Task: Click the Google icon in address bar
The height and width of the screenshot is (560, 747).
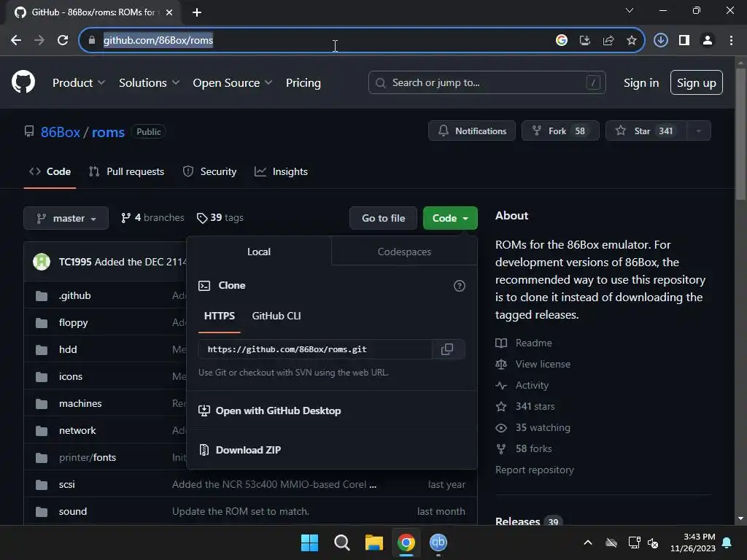Action: (x=562, y=40)
